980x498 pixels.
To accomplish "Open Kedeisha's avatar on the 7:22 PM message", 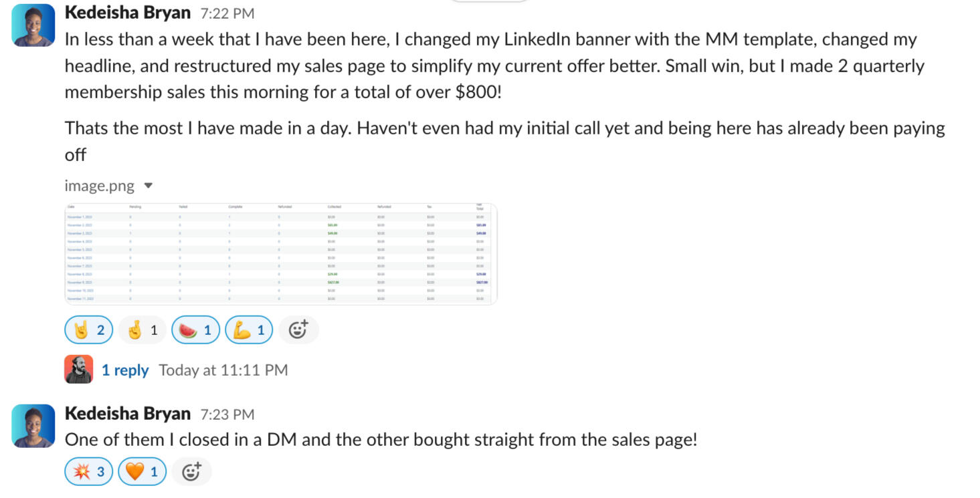I will pos(33,25).
